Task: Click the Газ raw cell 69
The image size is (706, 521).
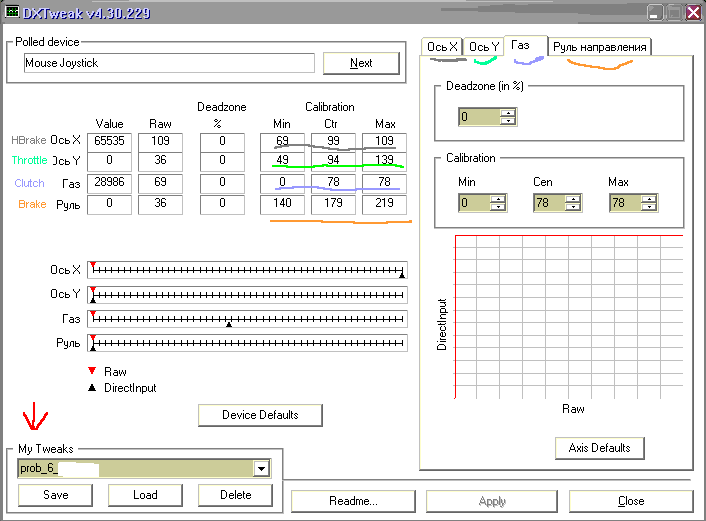Action: pyautogui.click(x=160, y=182)
